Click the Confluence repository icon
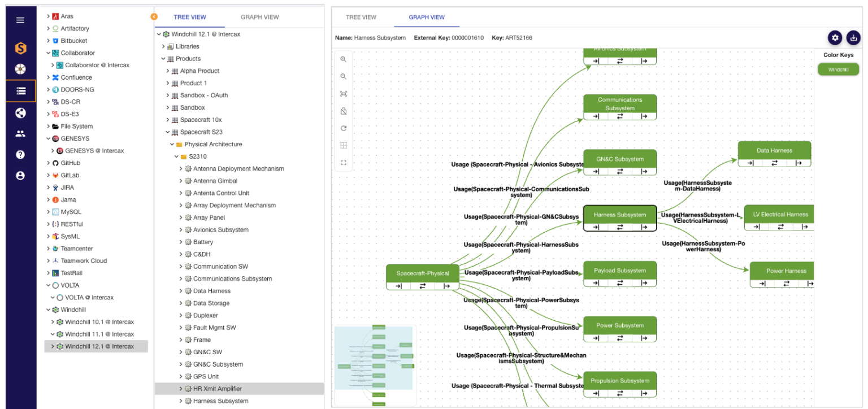 coord(55,77)
